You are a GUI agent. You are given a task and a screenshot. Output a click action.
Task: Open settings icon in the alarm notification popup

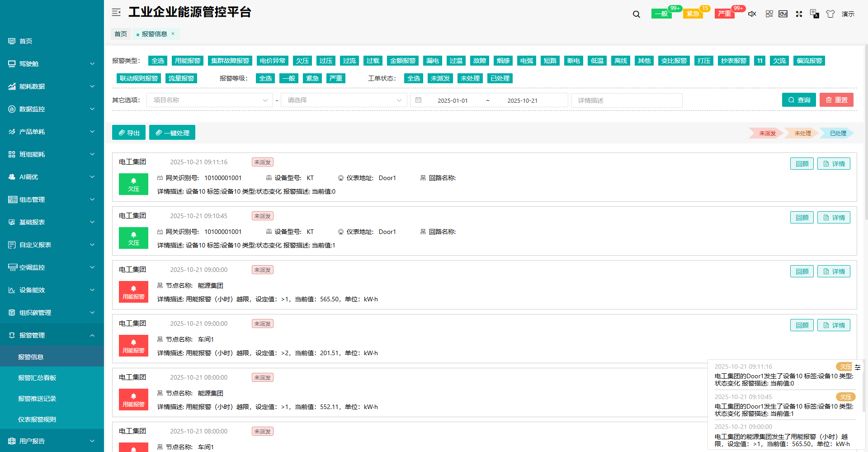click(858, 367)
